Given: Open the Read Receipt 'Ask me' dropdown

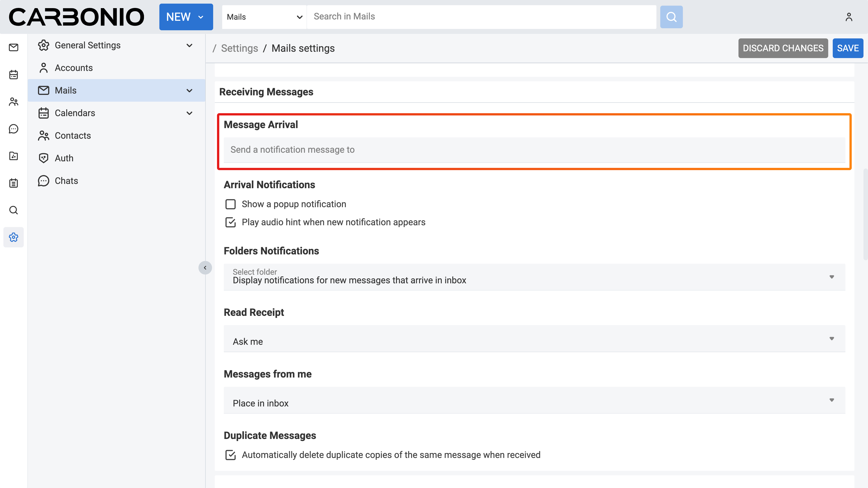Looking at the screenshot, I should click(534, 339).
